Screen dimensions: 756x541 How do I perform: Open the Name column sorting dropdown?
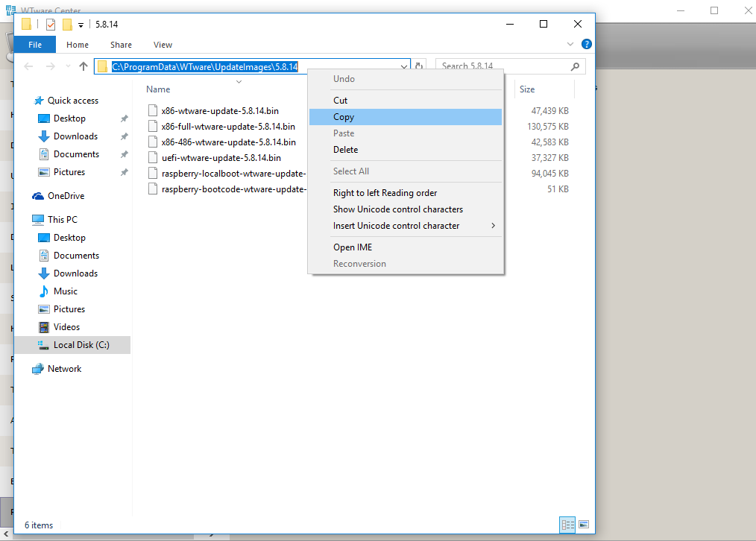[x=239, y=80]
